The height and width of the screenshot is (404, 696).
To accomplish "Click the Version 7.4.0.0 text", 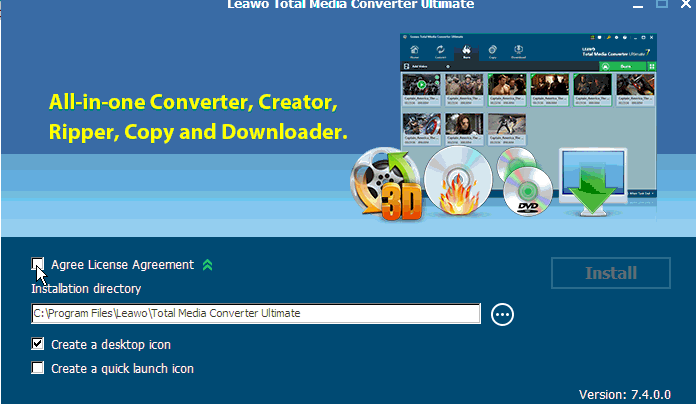I will coord(632,393).
